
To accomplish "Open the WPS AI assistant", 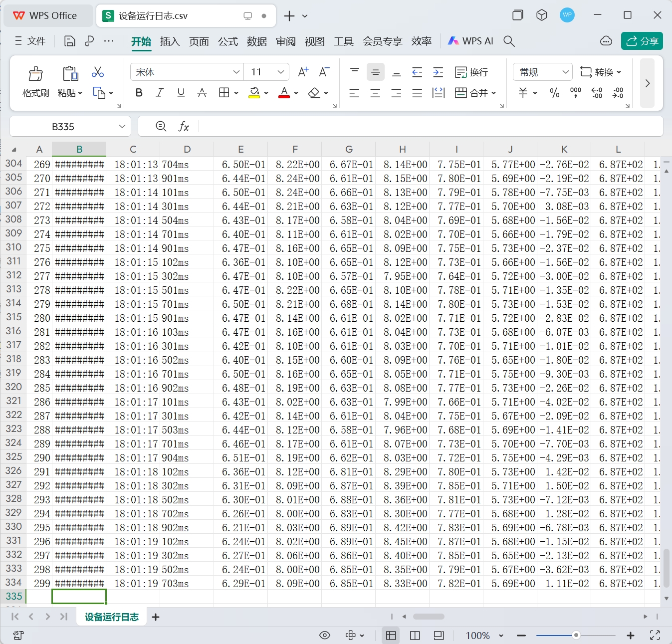I will (x=470, y=41).
